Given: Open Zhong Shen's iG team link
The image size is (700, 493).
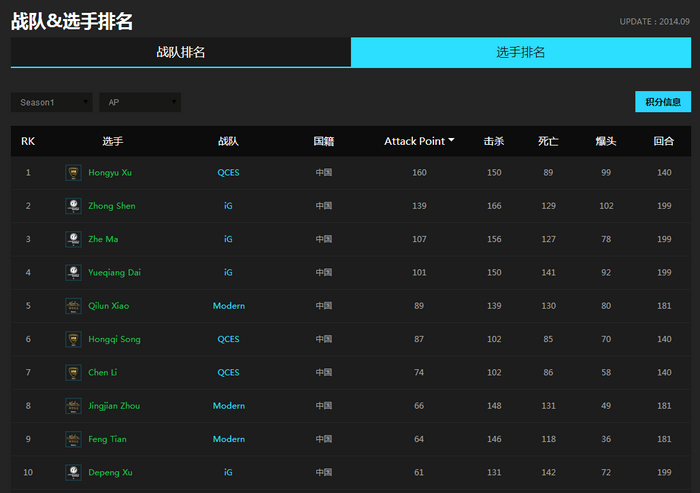Looking at the screenshot, I should 228,206.
